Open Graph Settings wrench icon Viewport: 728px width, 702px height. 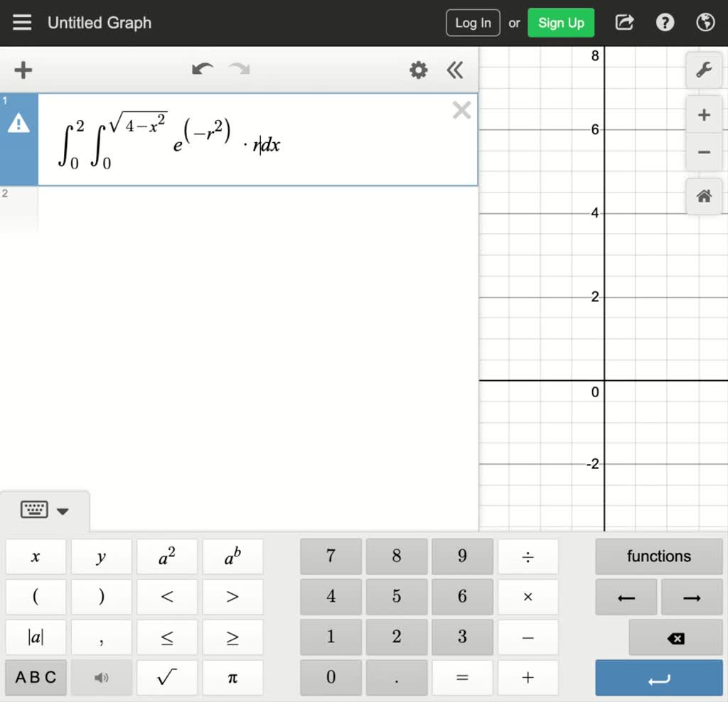tap(704, 70)
